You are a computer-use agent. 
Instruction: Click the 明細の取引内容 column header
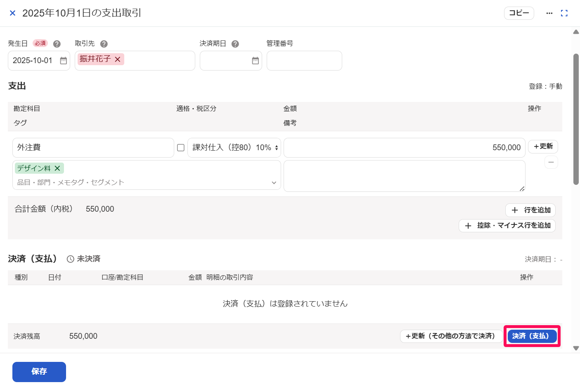[230, 277]
